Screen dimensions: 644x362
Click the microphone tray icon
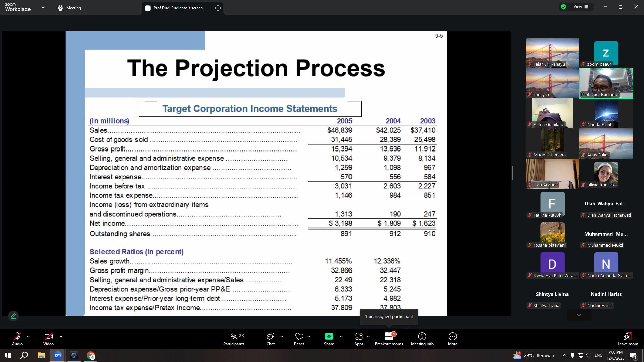573,355
